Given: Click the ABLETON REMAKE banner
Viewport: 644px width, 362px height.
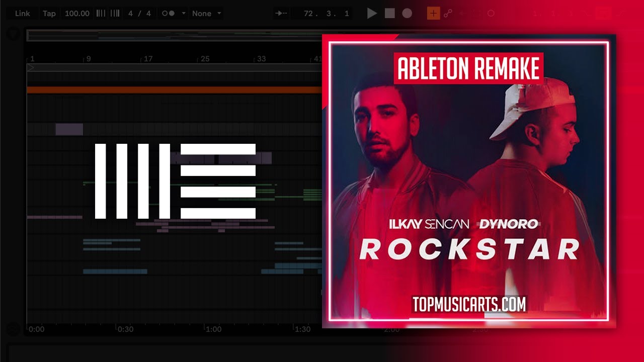Looking at the screenshot, I should (x=468, y=68).
